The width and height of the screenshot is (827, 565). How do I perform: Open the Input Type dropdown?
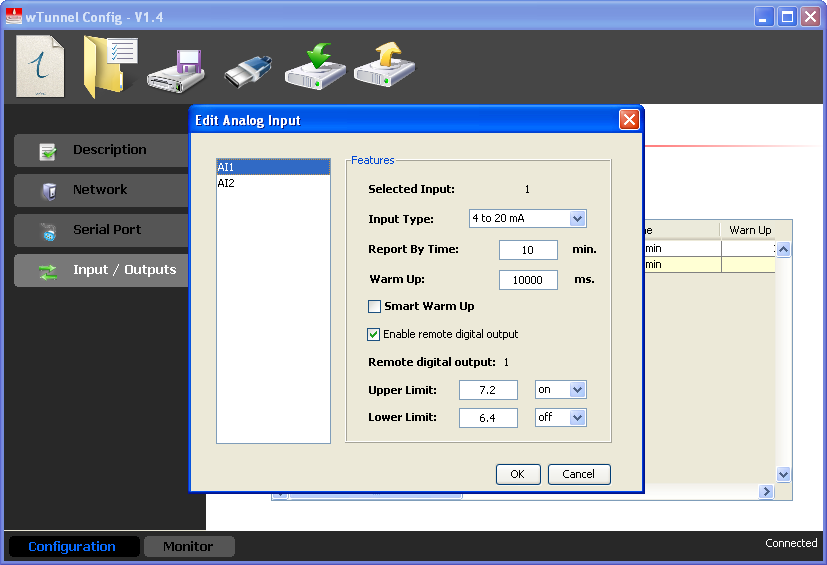coord(577,219)
